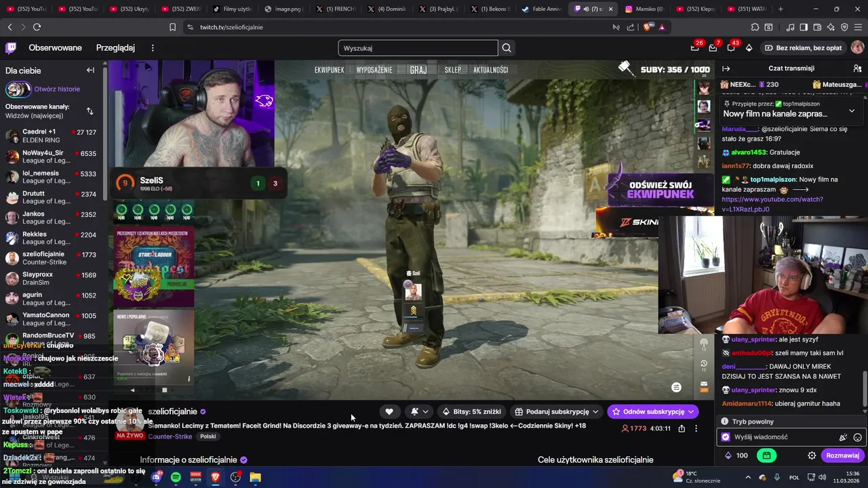868x488 pixels.
Task: Click the sort followed channels arrows icon
Action: 90,110
